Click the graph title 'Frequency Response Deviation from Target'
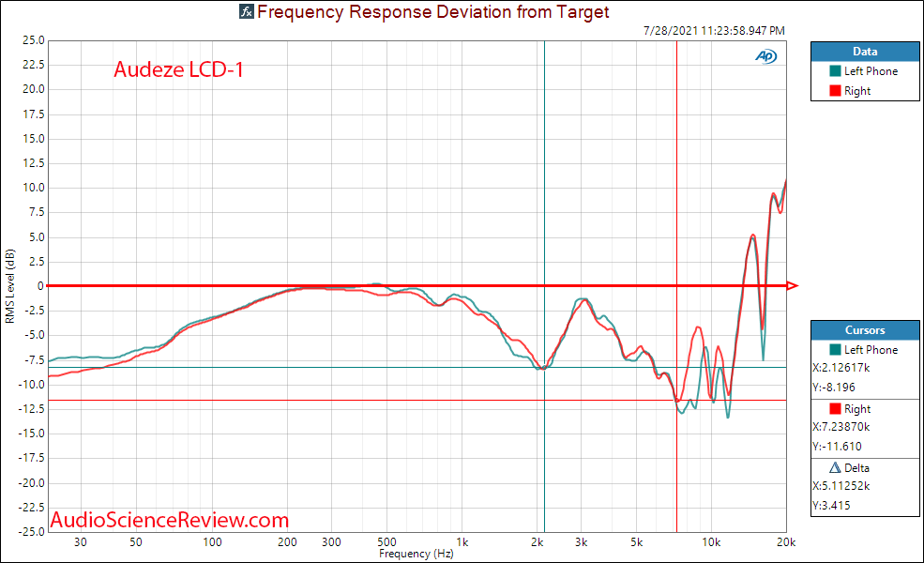 point(433,12)
